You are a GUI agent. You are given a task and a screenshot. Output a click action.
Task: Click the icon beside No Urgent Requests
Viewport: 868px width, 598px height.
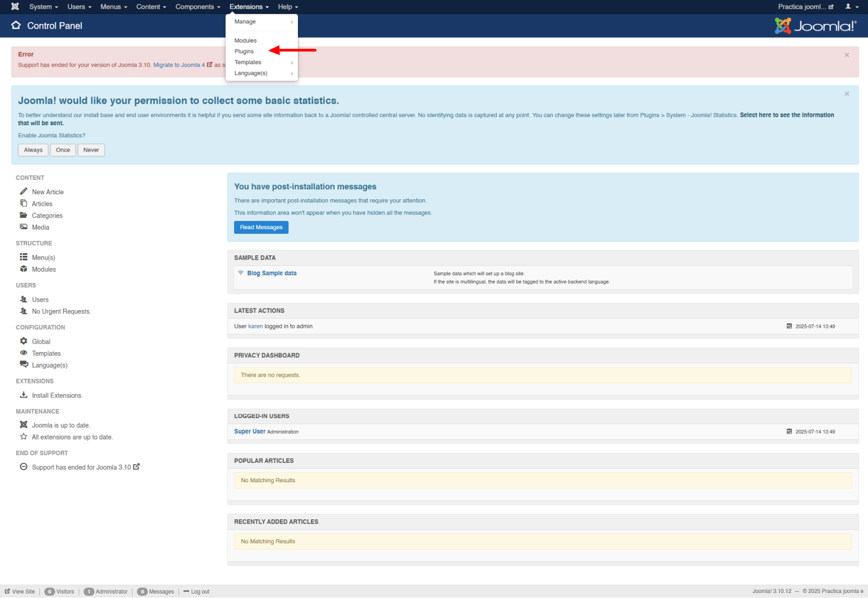tap(24, 311)
